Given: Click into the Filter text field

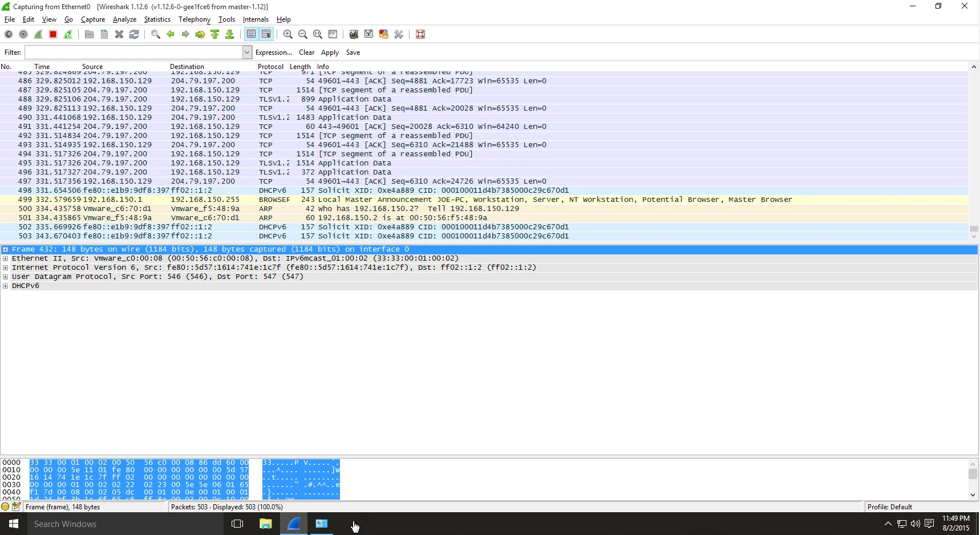Looking at the screenshot, I should point(133,52).
